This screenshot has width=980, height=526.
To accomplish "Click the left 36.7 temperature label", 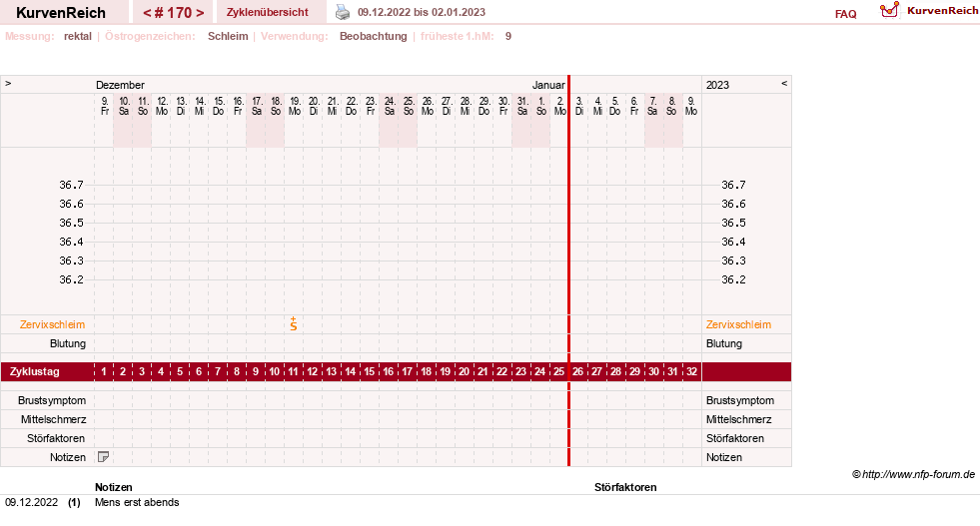I will tap(71, 185).
